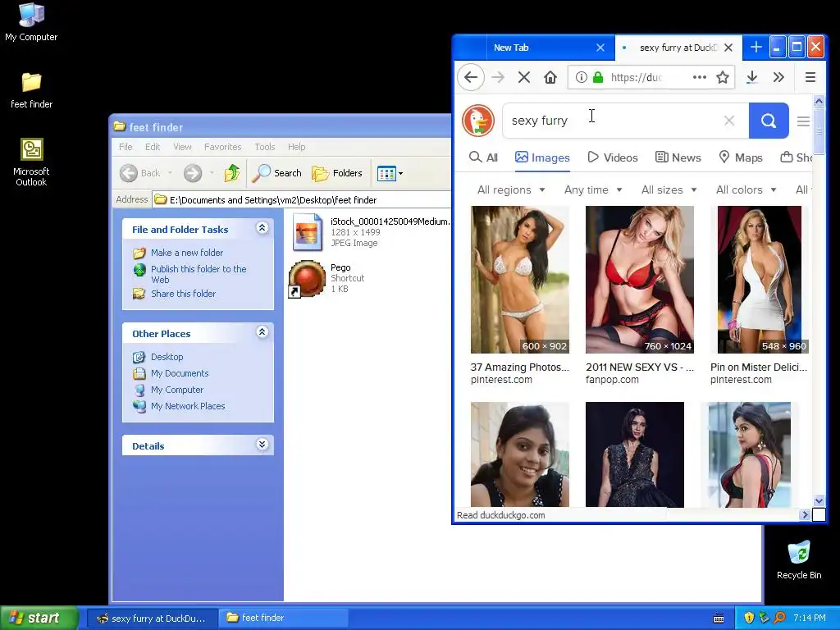Click the browser forward arrow

pos(498,77)
